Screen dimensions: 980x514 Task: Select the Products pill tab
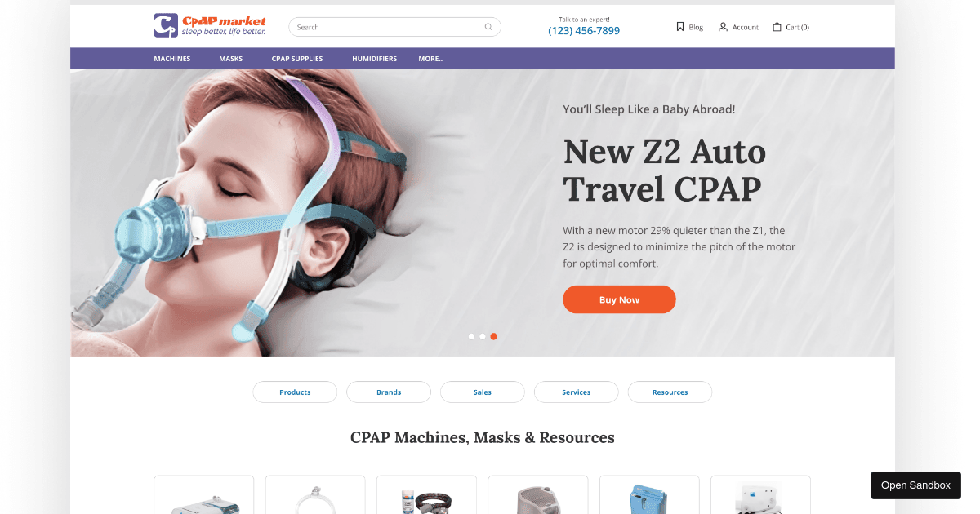pyautogui.click(x=295, y=392)
